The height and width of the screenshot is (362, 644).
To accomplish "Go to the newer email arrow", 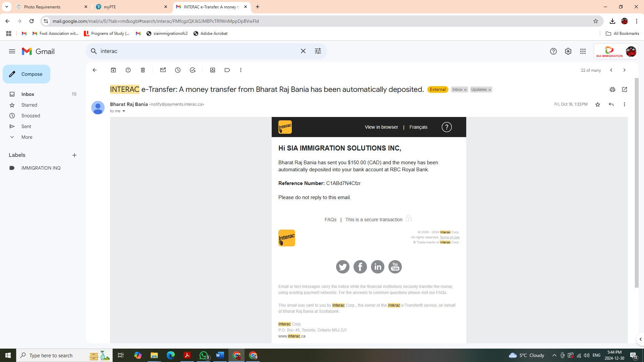I will (611, 70).
